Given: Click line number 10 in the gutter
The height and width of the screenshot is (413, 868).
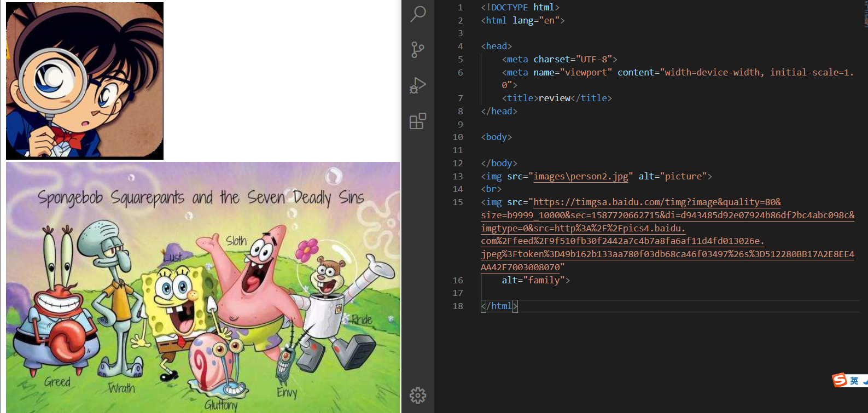Looking at the screenshot, I should coord(458,137).
